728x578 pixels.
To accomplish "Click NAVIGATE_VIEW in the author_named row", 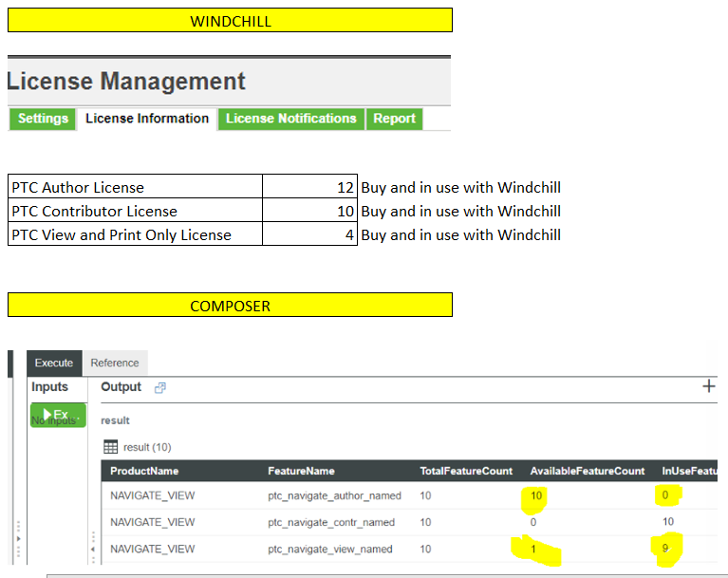I will tap(152, 495).
